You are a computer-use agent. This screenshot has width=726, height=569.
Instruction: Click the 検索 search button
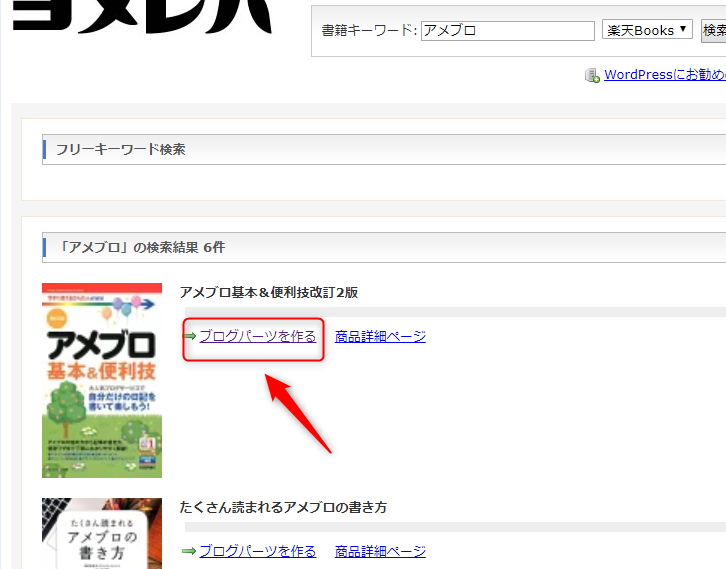(x=713, y=31)
